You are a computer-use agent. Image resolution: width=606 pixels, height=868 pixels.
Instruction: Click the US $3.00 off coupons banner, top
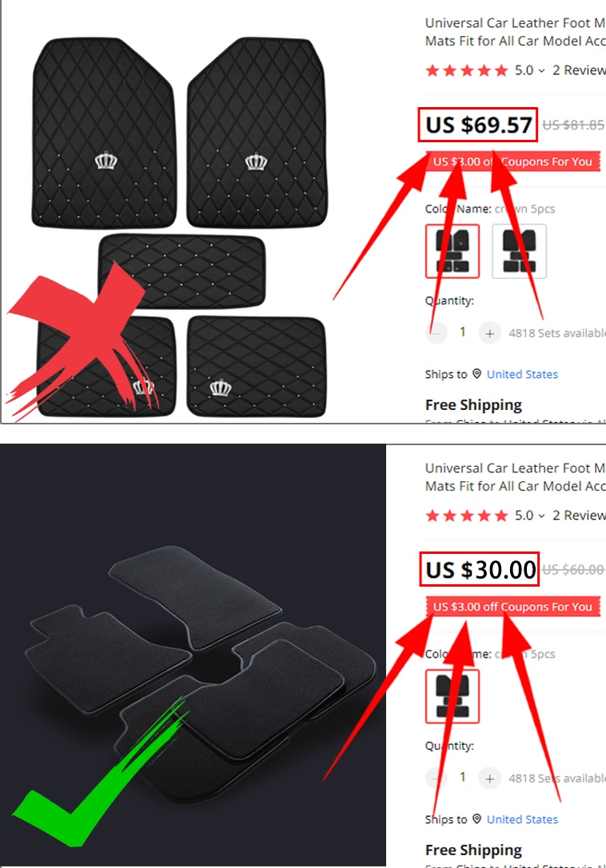coord(513,161)
